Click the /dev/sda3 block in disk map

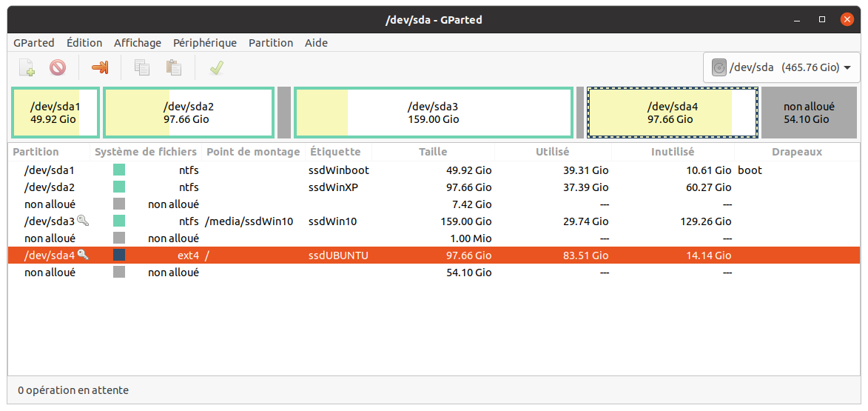(433, 113)
